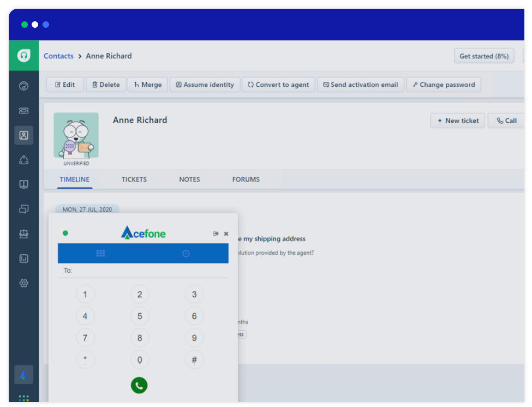
Task: Open the Tickets icon in sidebar
Action: (x=24, y=111)
